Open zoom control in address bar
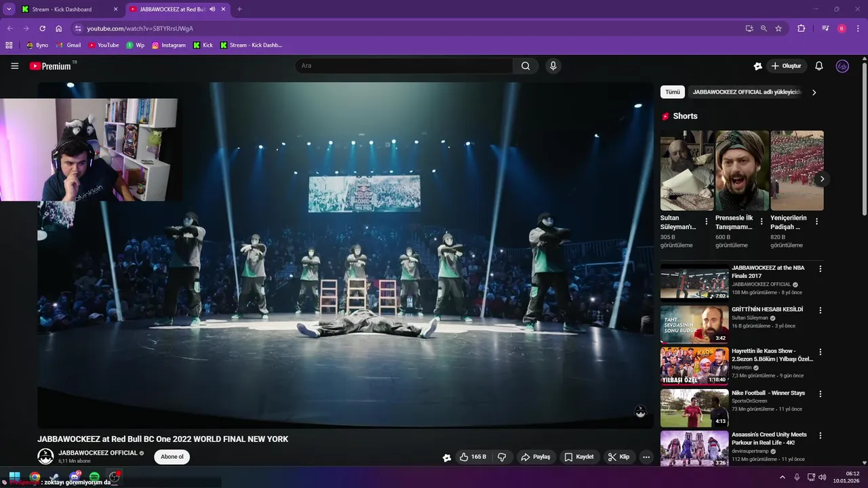The width and height of the screenshot is (868, 488). [x=764, y=28]
